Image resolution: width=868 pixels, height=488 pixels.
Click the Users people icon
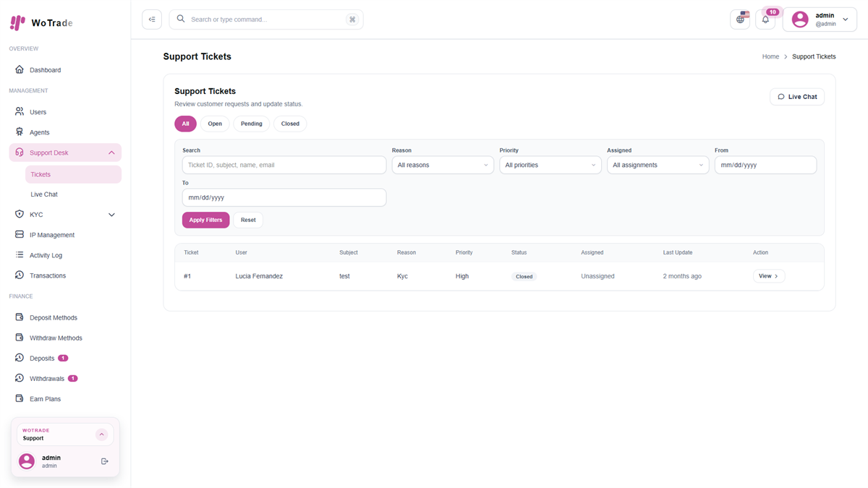click(x=20, y=111)
